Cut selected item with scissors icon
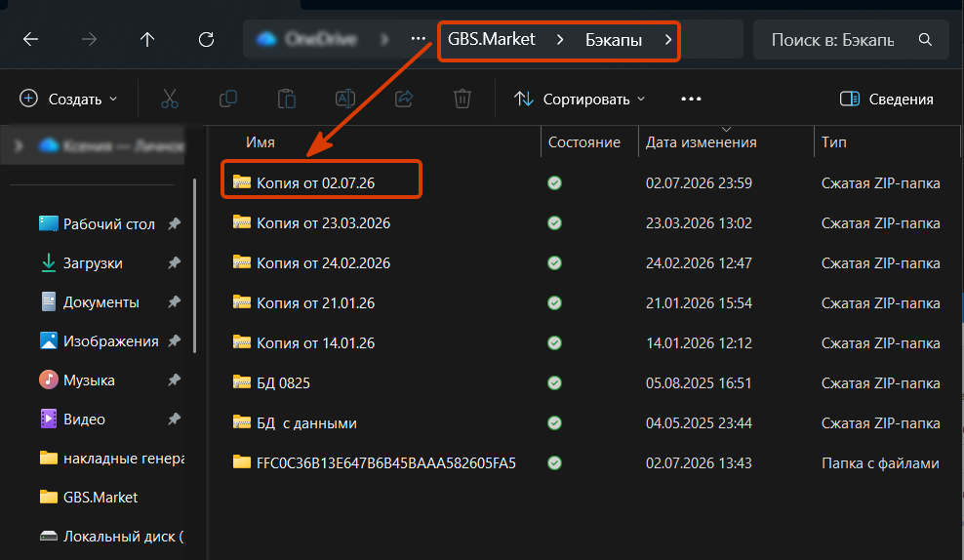 tap(170, 99)
